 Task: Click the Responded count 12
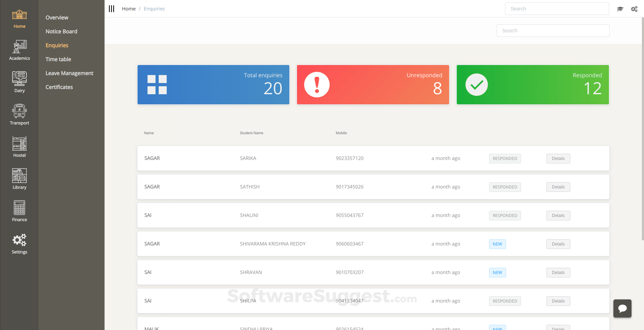click(593, 89)
